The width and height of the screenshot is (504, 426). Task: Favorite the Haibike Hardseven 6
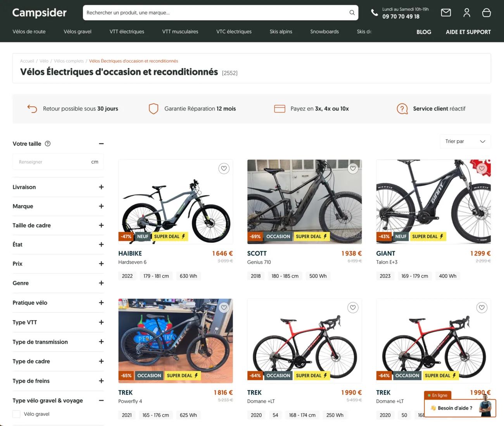click(x=224, y=168)
